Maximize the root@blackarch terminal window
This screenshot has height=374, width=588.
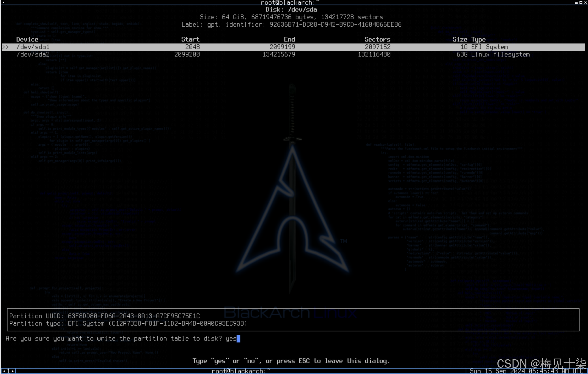click(581, 3)
